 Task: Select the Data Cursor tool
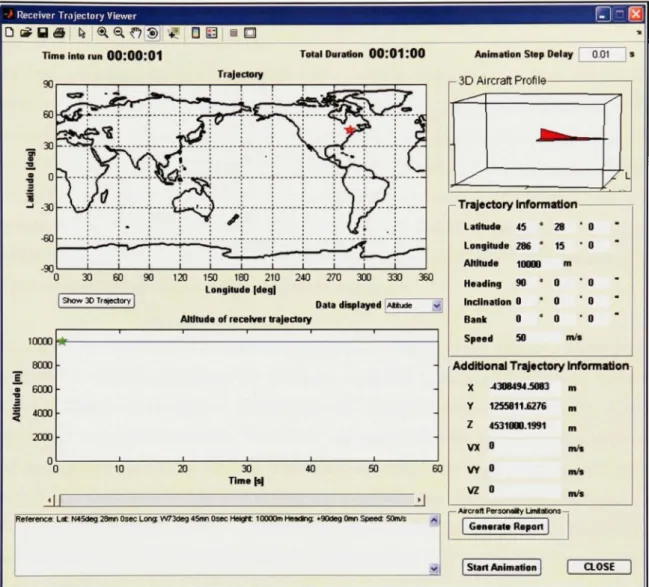173,33
